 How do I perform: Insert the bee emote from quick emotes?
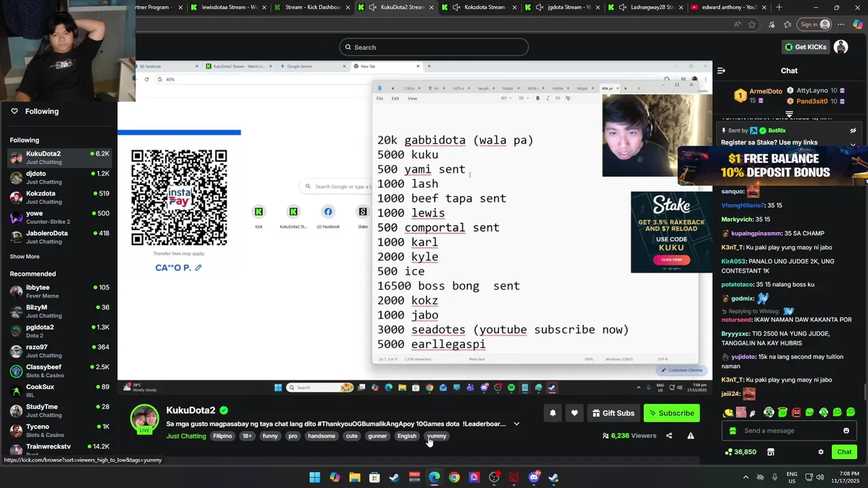coord(728,412)
